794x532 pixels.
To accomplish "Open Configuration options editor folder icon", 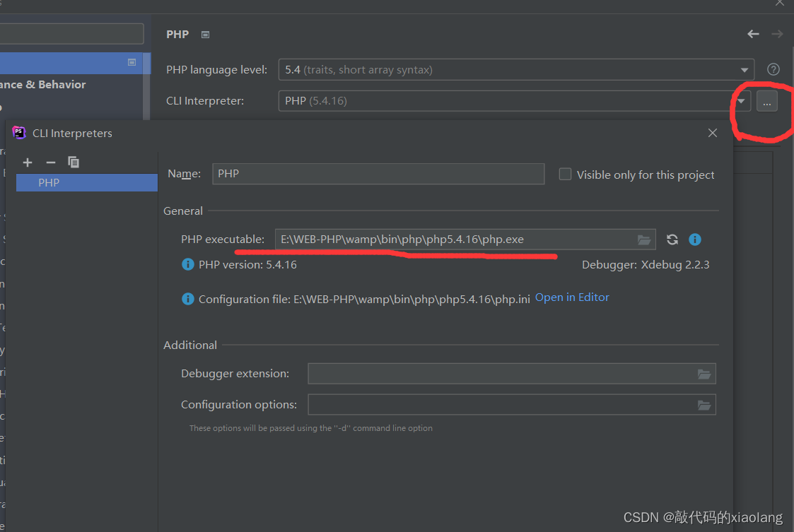I will click(704, 406).
